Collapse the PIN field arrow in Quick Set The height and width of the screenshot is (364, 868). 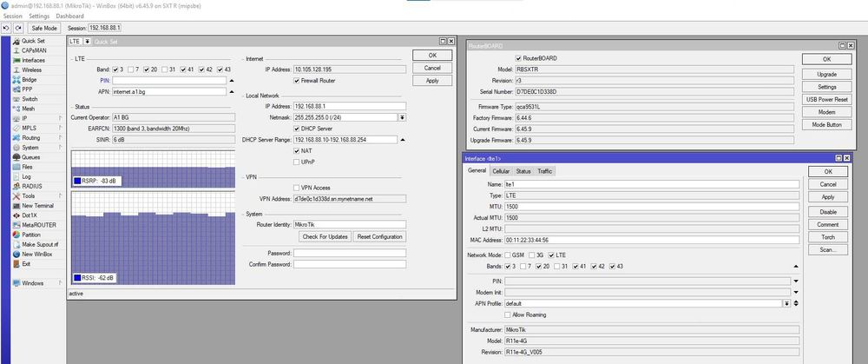click(232, 81)
